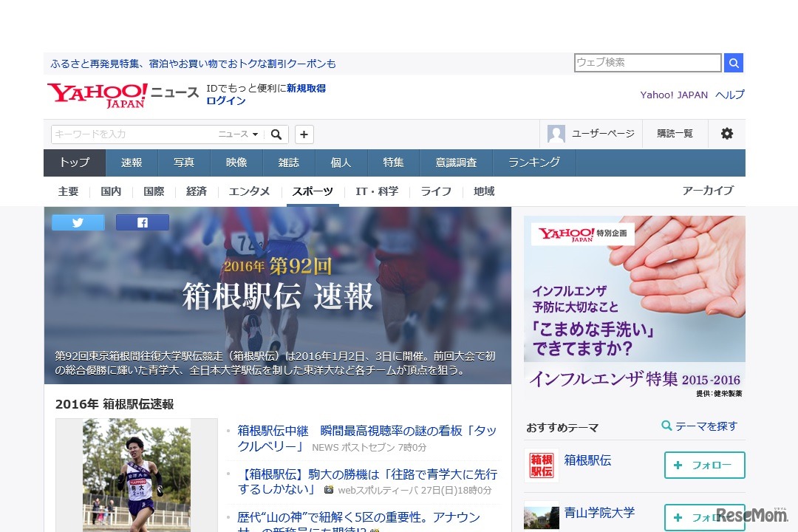Open the アーカイブ section
This screenshot has height=532, width=798.
pyautogui.click(x=709, y=191)
